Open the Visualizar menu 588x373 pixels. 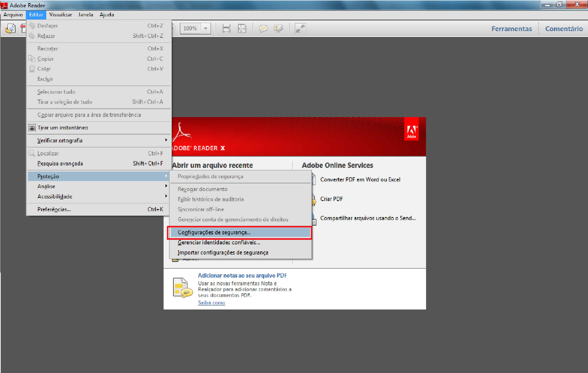click(60, 15)
